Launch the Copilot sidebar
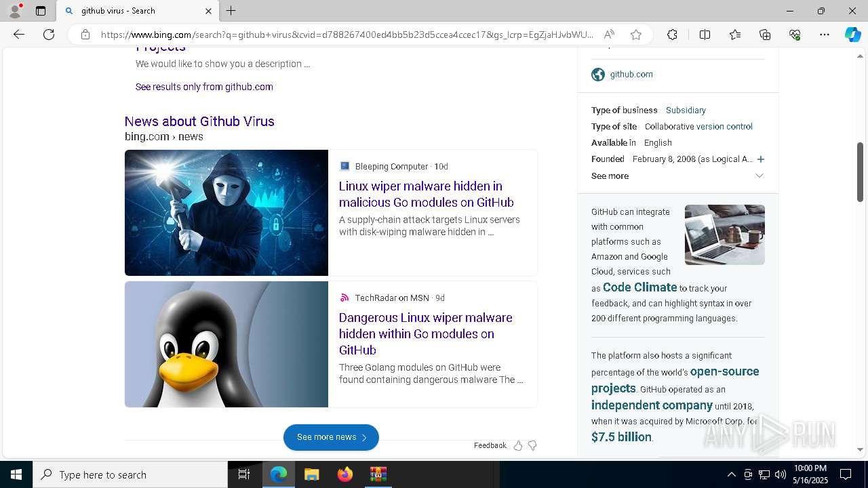 852,35
